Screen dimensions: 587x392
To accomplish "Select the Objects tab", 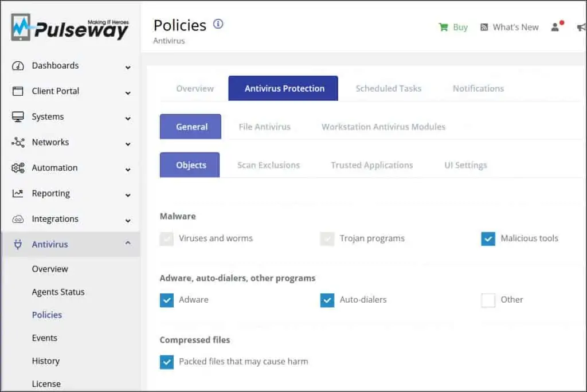I will pyautogui.click(x=190, y=164).
